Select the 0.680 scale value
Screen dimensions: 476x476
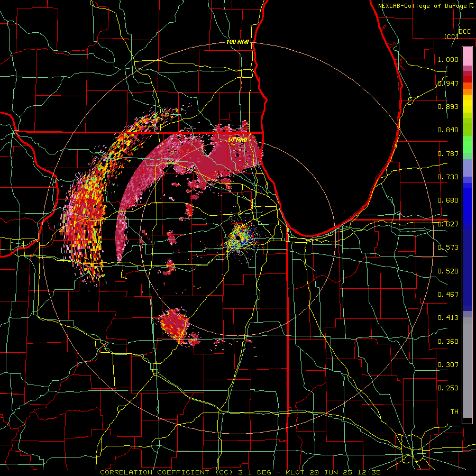point(448,200)
